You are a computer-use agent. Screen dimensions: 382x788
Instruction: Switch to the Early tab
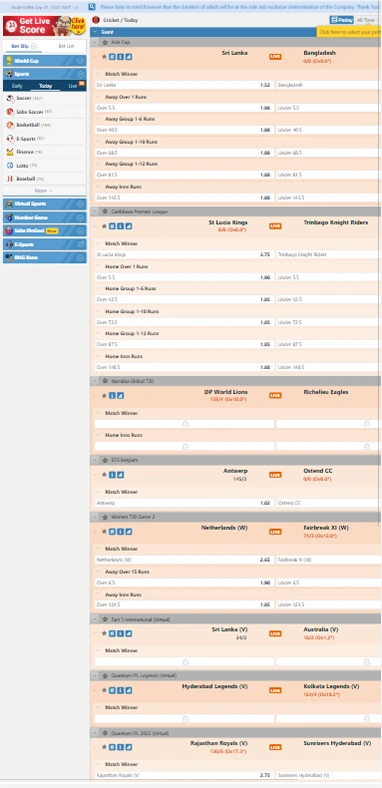tap(17, 86)
